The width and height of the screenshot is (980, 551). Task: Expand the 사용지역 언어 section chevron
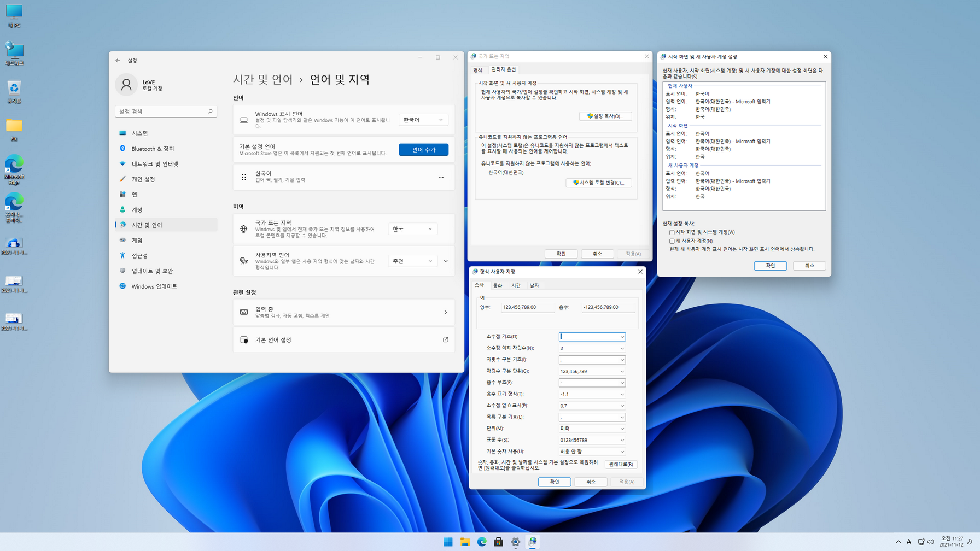(x=446, y=261)
